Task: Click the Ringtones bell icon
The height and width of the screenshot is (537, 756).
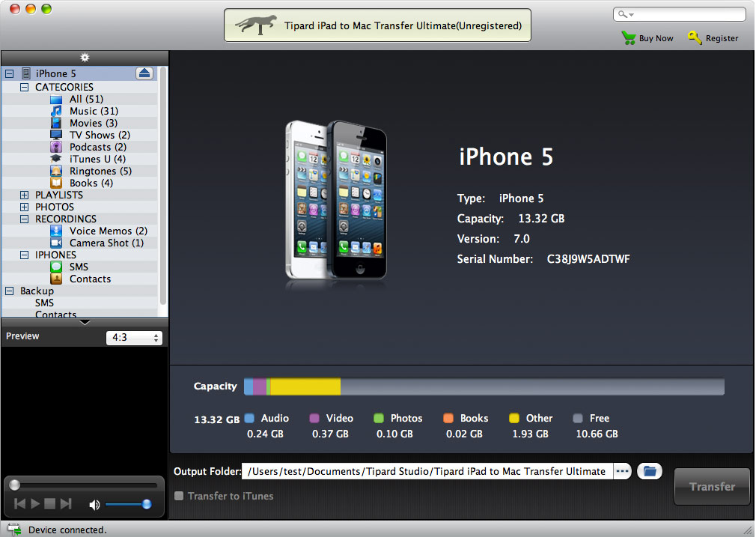Action: [x=56, y=171]
